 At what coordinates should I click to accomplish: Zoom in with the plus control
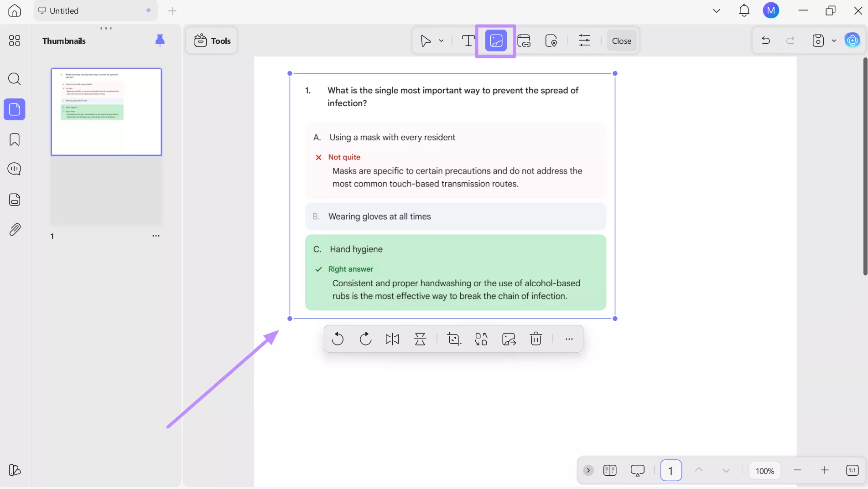click(825, 470)
